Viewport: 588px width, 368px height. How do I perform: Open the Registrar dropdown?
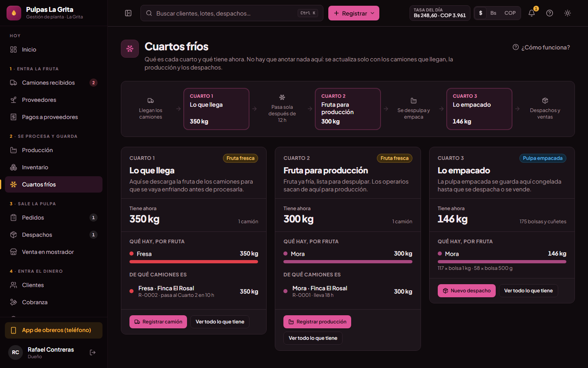point(354,13)
